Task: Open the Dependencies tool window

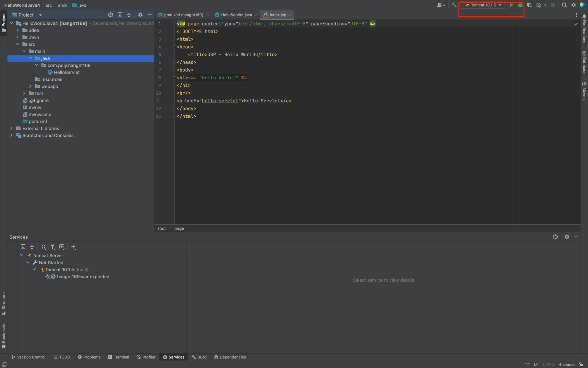Action: (x=230, y=357)
